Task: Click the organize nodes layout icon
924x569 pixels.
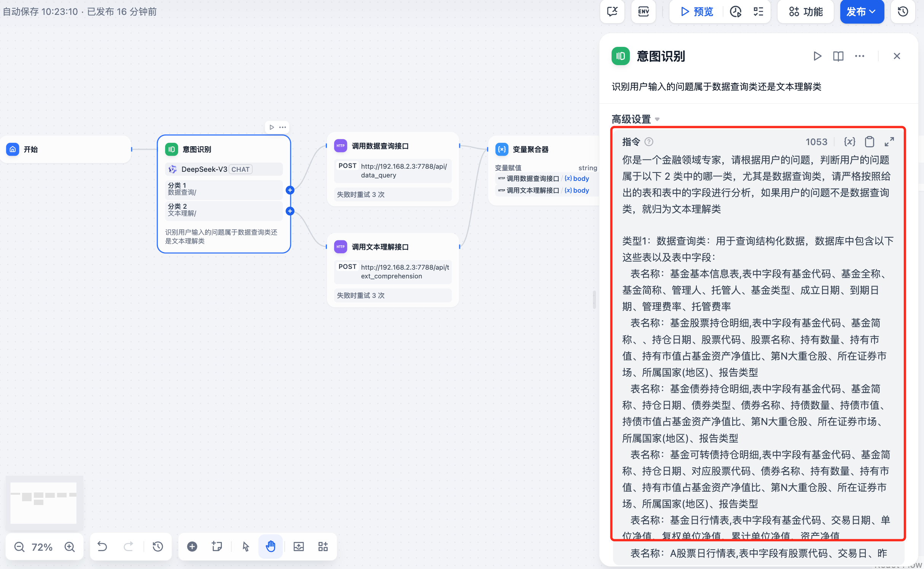Action: 323,547
